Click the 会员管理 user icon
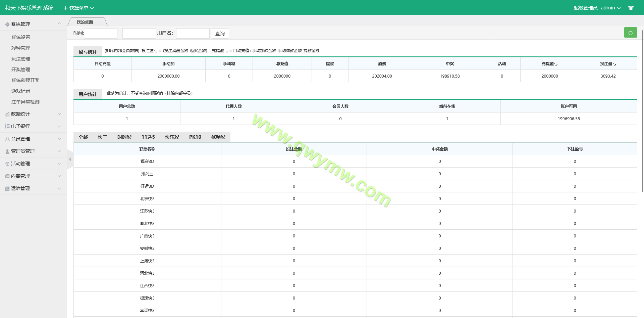 tap(7, 139)
